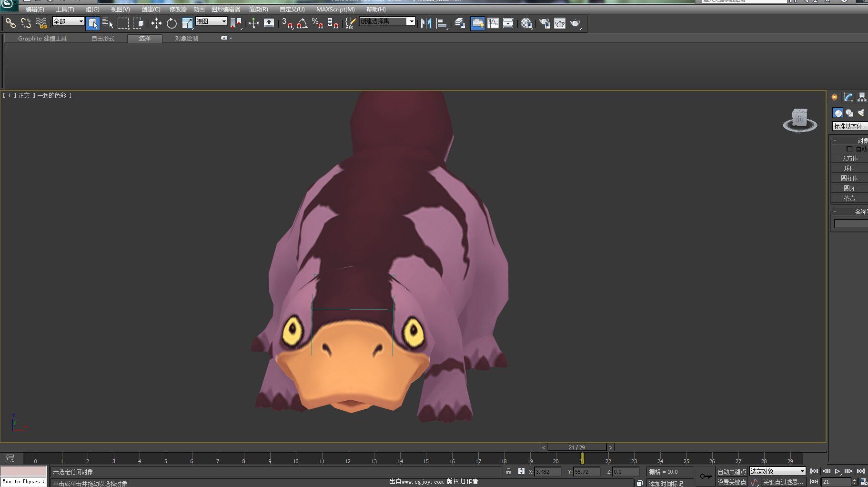Viewport: 868px width, 487px height.
Task: Open the Material Editor
Action: pyautogui.click(x=526, y=23)
